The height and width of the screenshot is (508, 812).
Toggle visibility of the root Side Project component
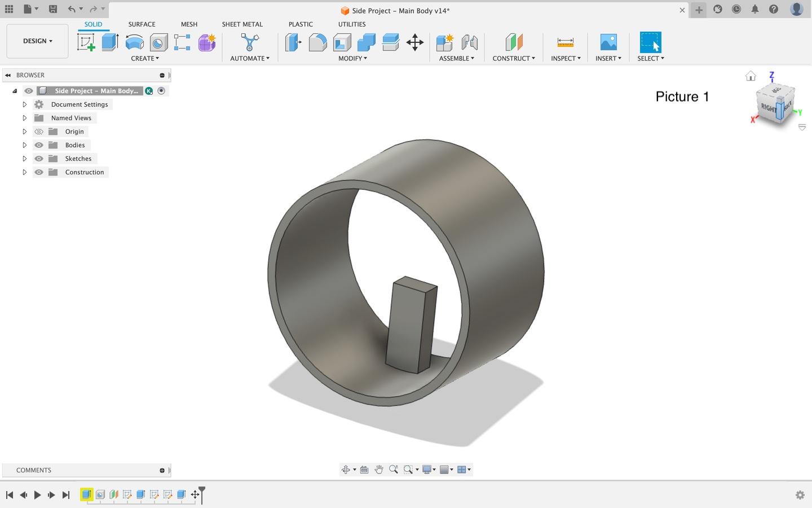[x=29, y=91]
